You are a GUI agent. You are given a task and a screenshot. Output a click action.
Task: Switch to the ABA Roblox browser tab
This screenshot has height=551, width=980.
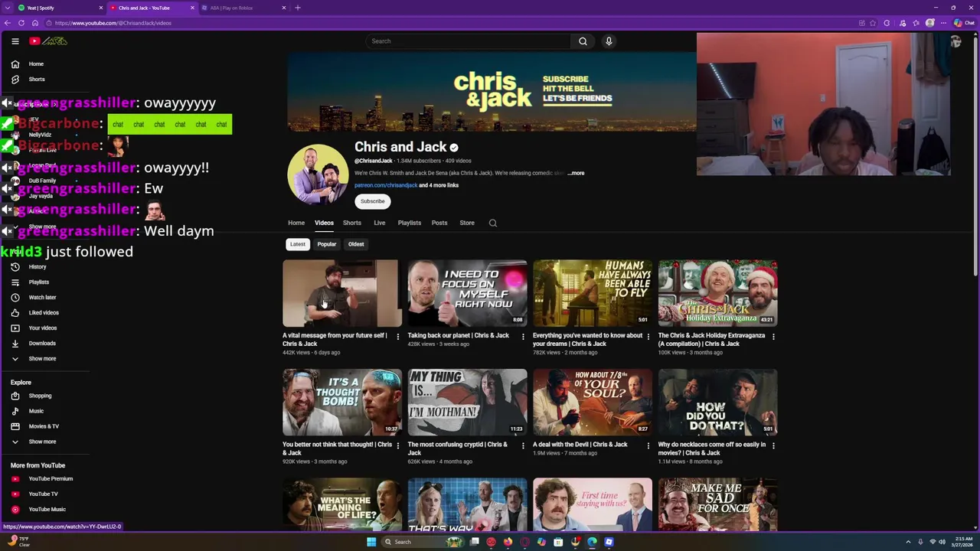pyautogui.click(x=243, y=8)
